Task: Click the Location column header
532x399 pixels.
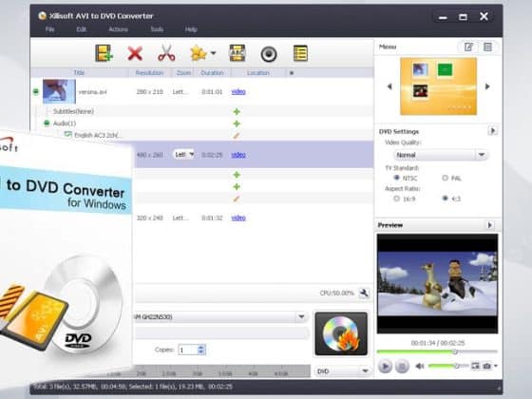Action: (258, 72)
